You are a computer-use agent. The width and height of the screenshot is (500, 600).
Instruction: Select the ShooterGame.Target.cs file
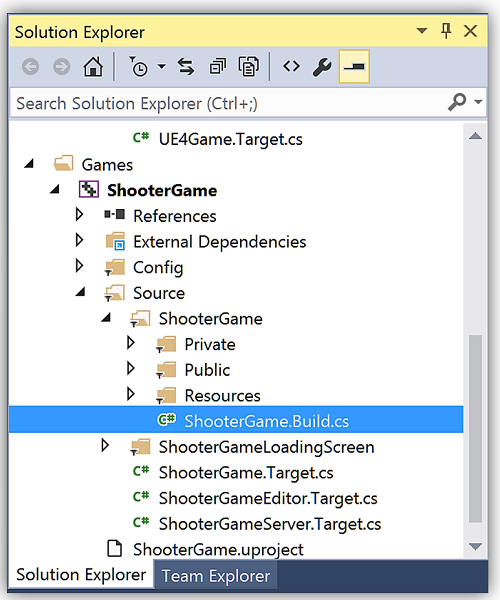(246, 473)
